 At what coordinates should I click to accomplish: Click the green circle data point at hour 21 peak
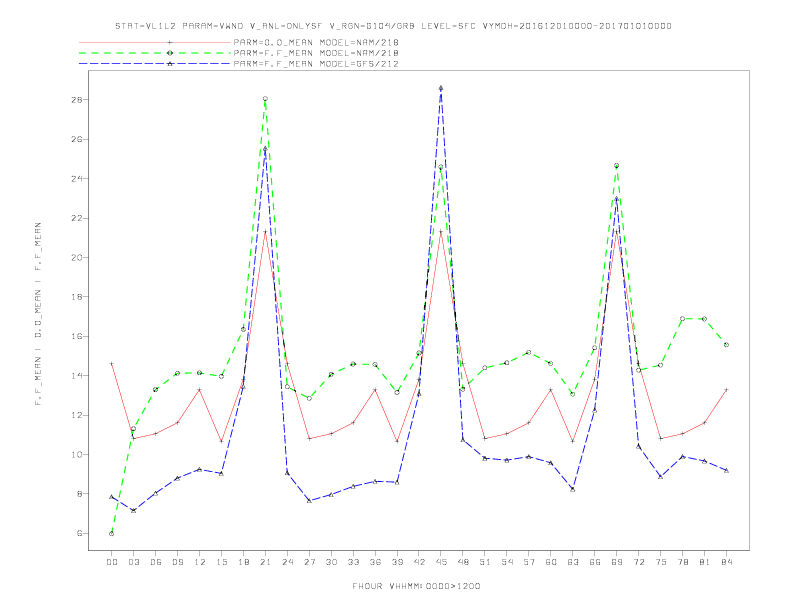click(265, 99)
